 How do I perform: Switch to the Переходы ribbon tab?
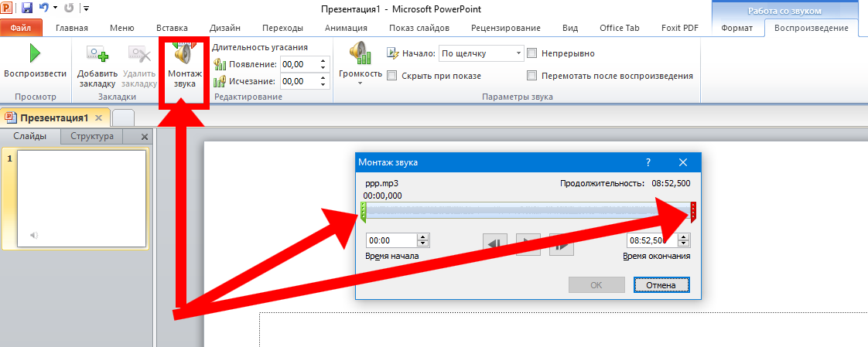[282, 29]
